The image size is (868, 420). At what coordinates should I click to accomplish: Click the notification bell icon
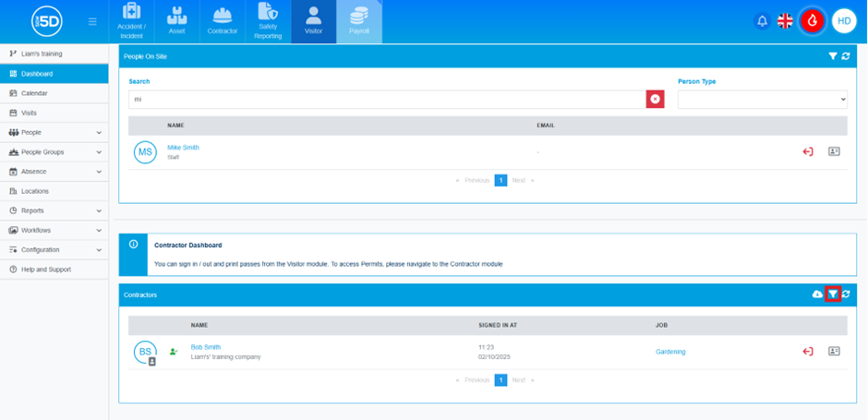(762, 21)
